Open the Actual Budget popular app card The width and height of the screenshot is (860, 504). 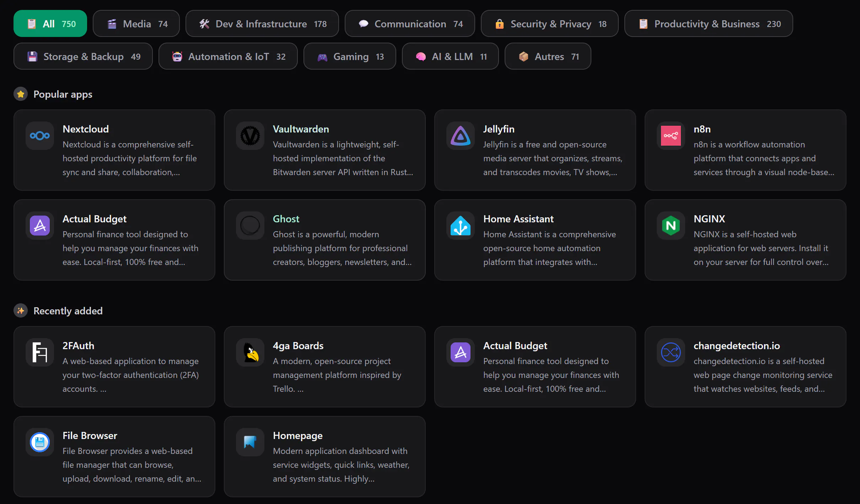click(114, 240)
